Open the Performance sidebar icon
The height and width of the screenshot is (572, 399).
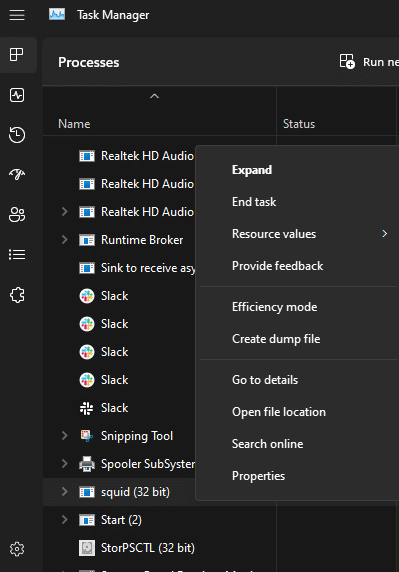[17, 95]
